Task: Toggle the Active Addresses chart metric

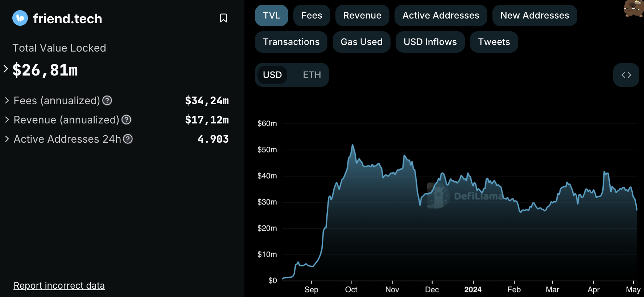Action: point(441,15)
